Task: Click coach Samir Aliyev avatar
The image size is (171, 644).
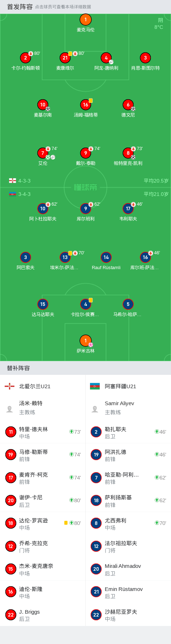Action: (x=95, y=409)
